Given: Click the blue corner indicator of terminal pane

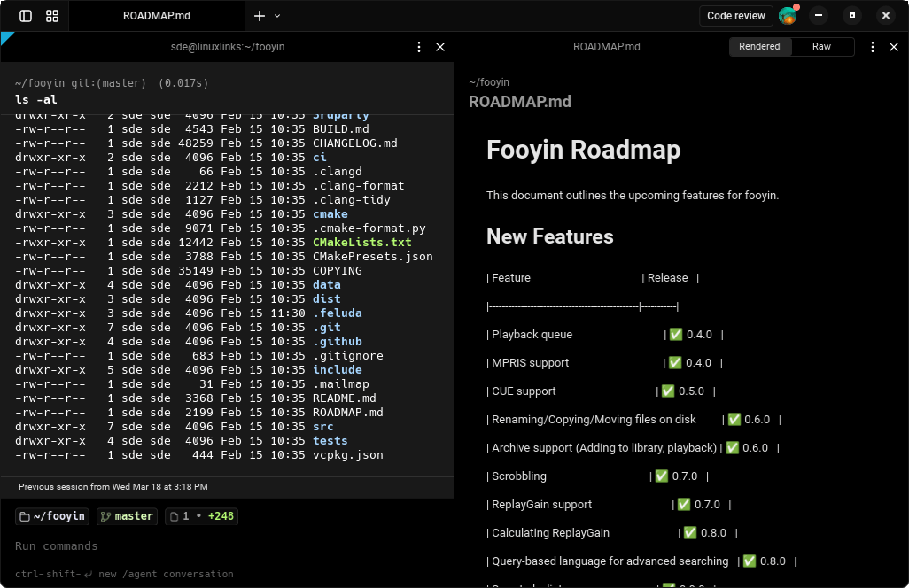Looking at the screenshot, I should coord(5,36).
